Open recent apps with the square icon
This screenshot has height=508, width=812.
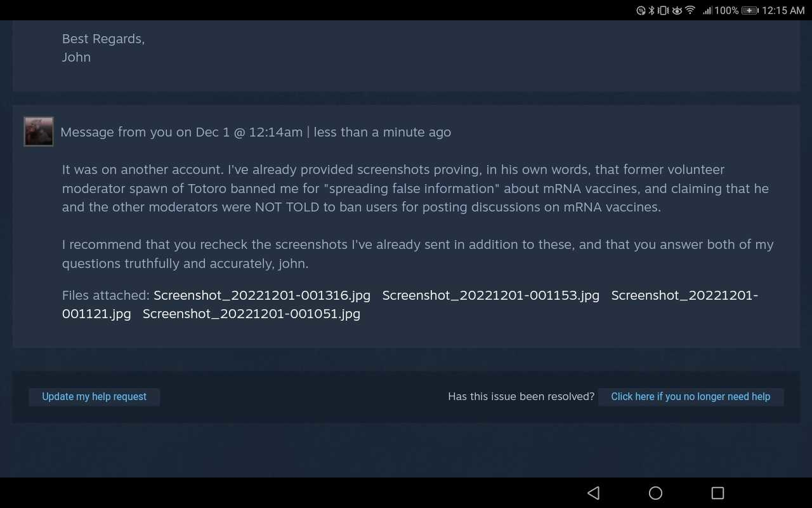717,493
